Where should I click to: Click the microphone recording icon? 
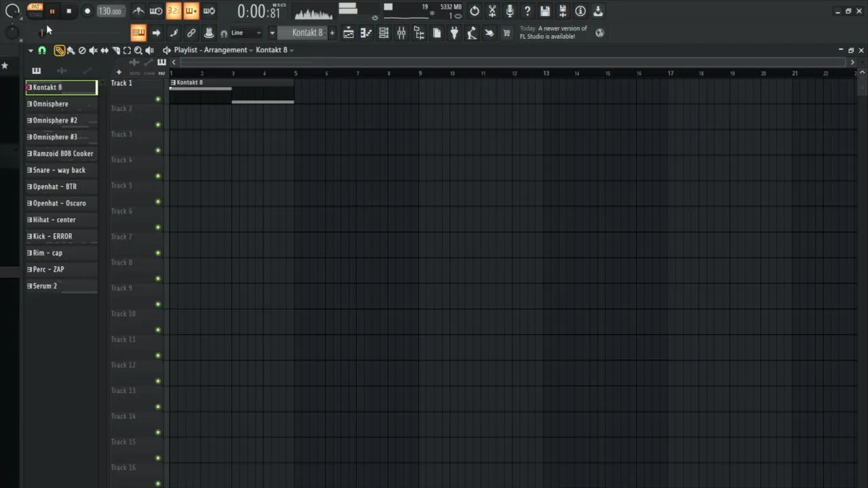(509, 11)
